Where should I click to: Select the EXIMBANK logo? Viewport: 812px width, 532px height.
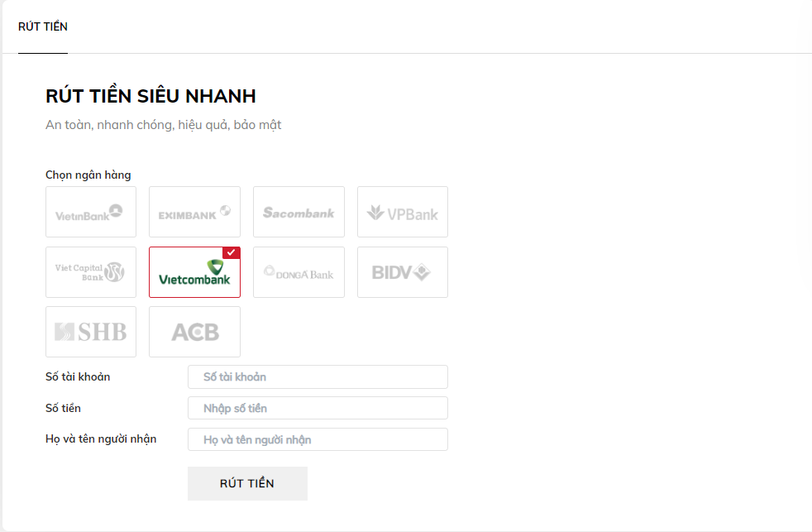194,212
